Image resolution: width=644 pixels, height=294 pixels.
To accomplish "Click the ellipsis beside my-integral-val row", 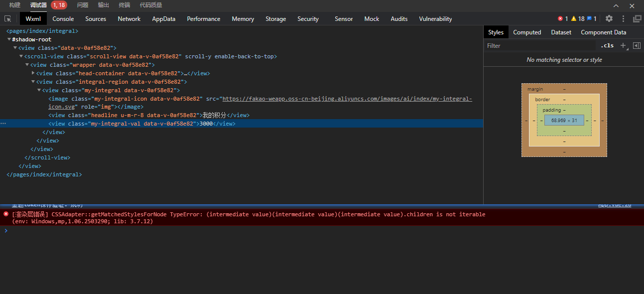I will tap(3, 124).
